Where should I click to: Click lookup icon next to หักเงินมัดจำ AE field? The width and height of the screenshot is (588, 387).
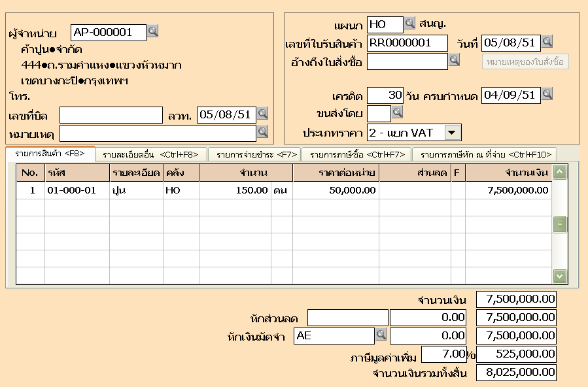[381, 335]
